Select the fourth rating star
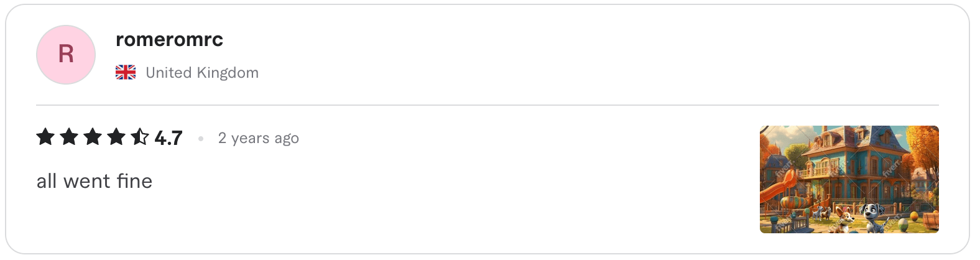 [116, 137]
